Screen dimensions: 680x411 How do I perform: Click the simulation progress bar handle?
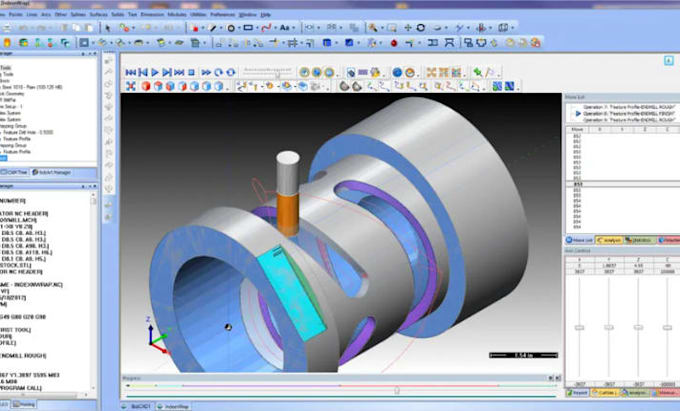point(397,391)
